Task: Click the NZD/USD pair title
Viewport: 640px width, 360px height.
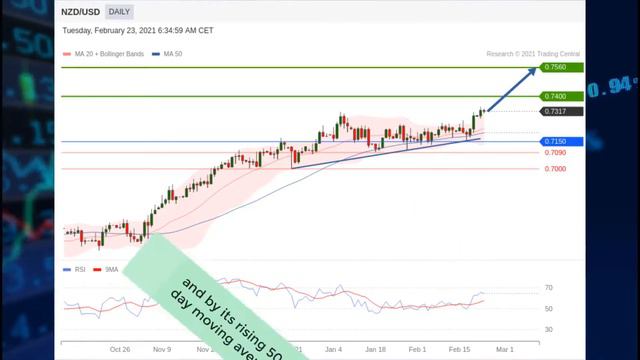Action: pyautogui.click(x=80, y=12)
